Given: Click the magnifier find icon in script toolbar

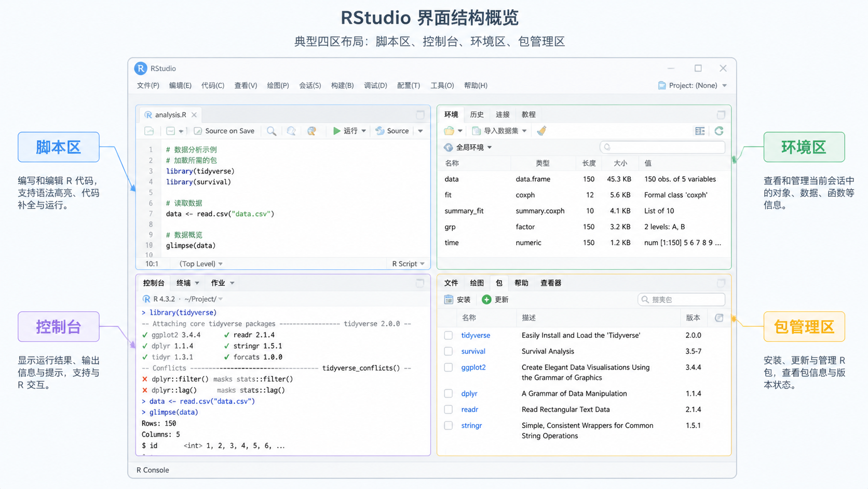Looking at the screenshot, I should tap(272, 131).
